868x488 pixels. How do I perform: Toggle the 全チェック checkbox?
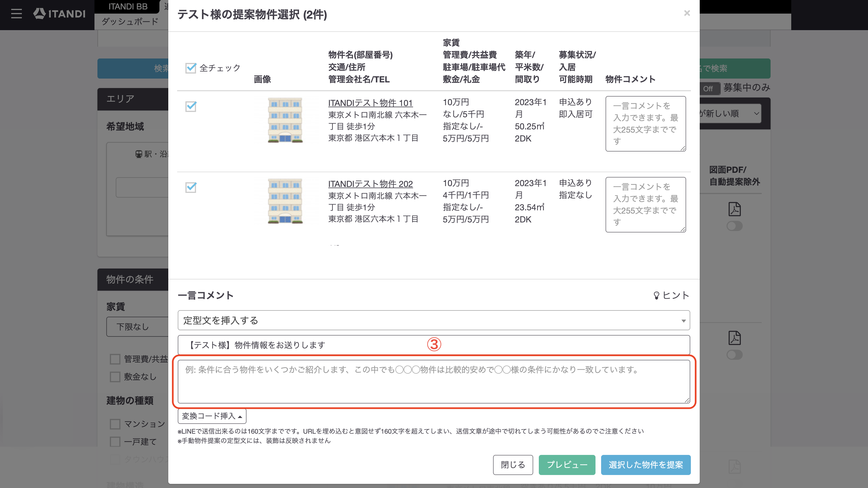[x=191, y=68]
